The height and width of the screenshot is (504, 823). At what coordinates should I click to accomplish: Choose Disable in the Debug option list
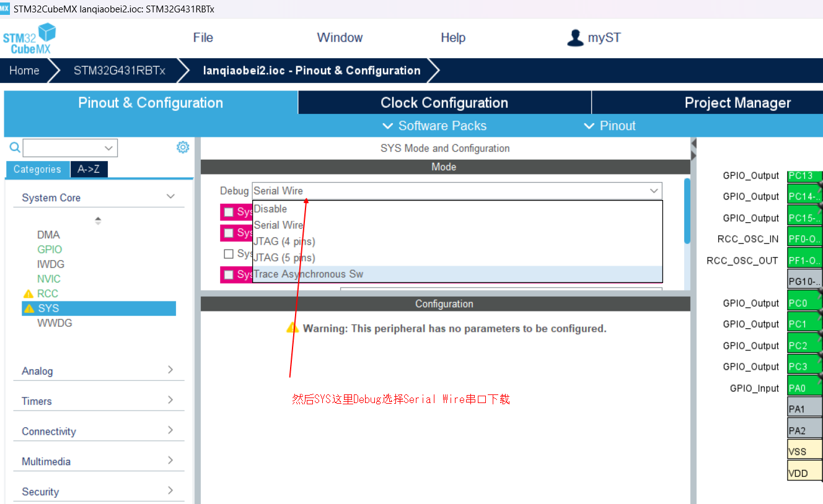tap(457, 209)
